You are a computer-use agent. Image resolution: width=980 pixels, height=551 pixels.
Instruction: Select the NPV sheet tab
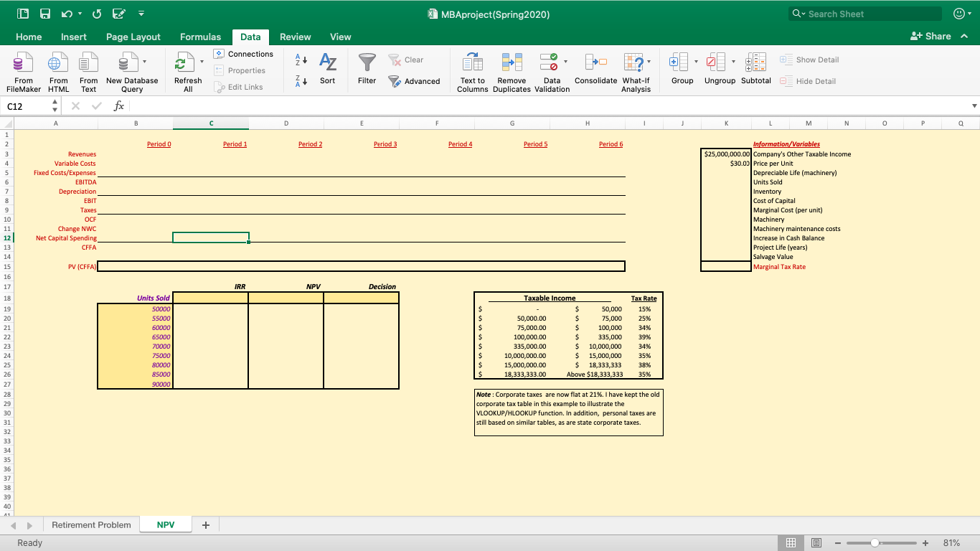pos(166,525)
